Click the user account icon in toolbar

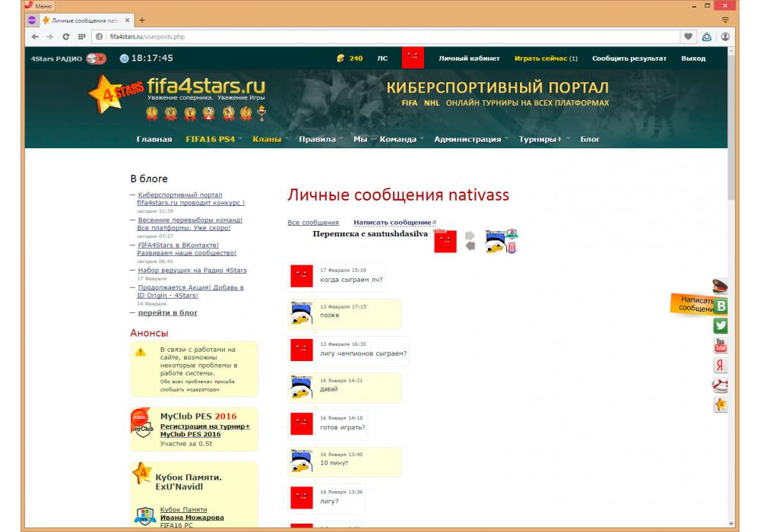pos(725,36)
